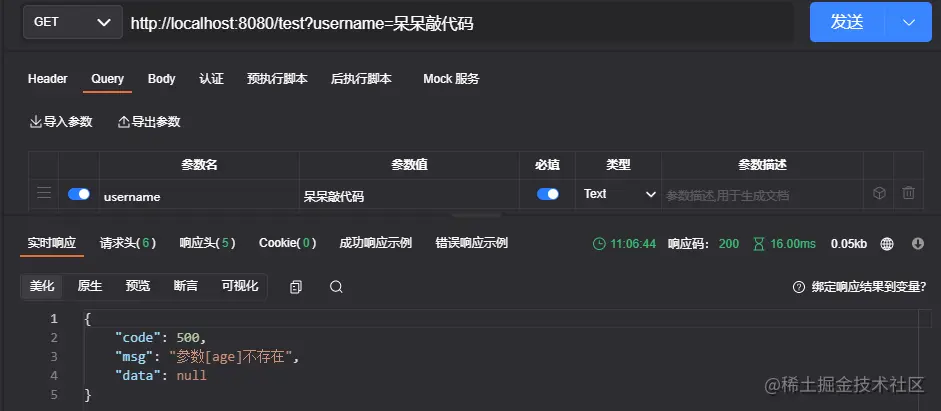This screenshot has height=411, width=941.
Task: Click the panel divider resize handle
Action: 477,214
